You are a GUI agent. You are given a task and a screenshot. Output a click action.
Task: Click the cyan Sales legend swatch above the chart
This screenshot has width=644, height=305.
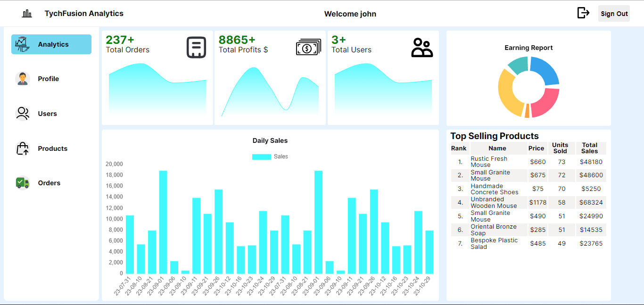261,156
